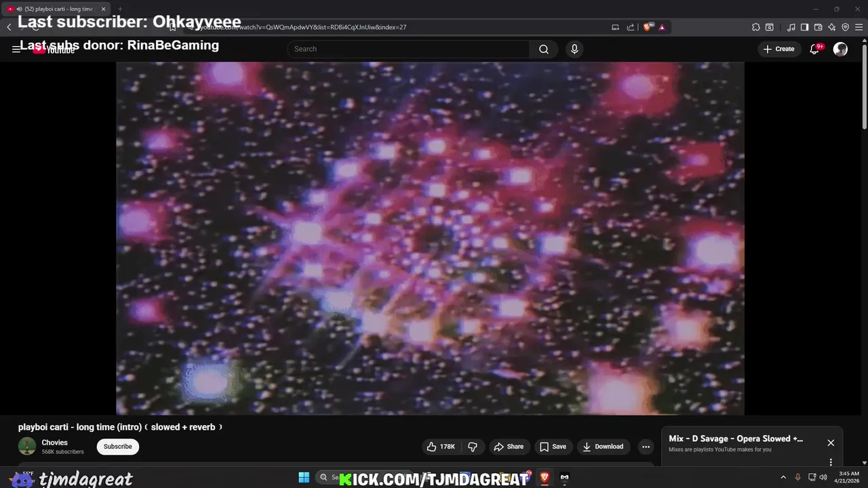
Task: Click the share page icon in address bar
Action: click(x=631, y=27)
